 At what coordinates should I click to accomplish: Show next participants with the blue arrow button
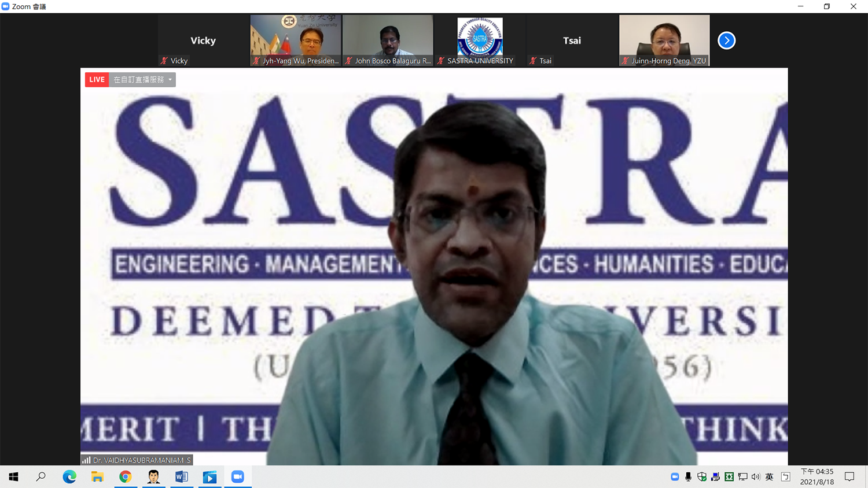click(726, 40)
